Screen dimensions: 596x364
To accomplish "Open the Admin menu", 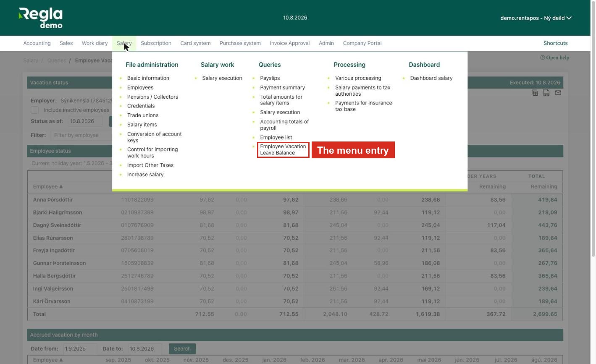I will [326, 43].
